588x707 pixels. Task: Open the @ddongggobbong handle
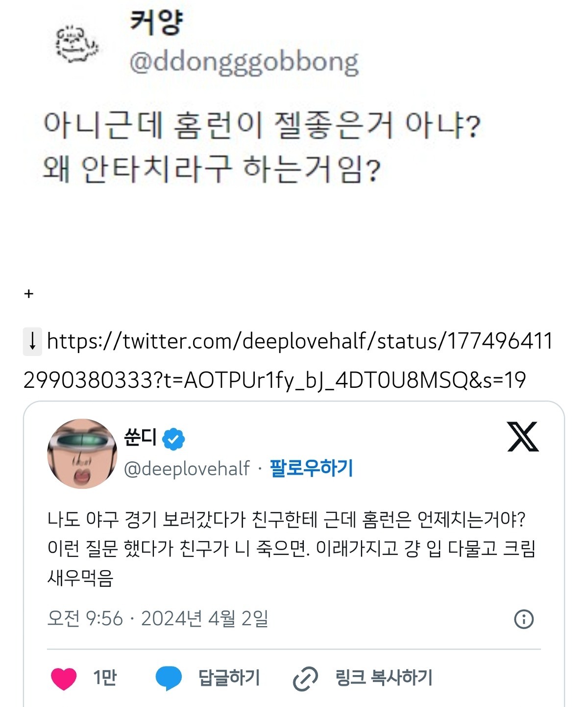pos(244,63)
